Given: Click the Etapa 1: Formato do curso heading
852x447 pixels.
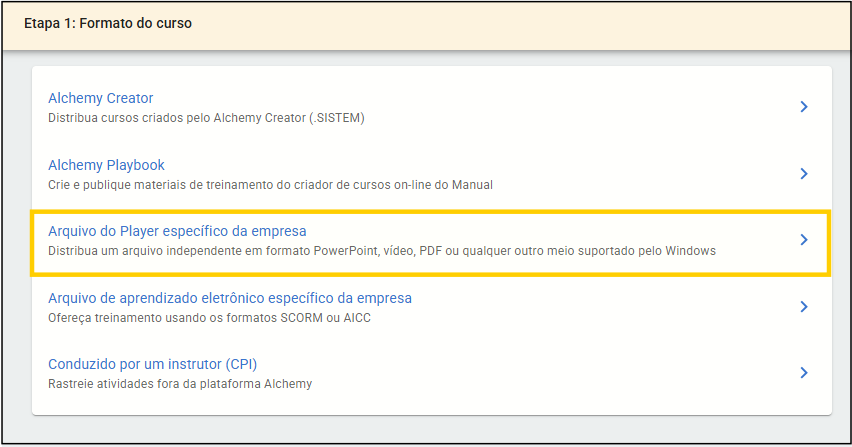Looking at the screenshot, I should [108, 23].
